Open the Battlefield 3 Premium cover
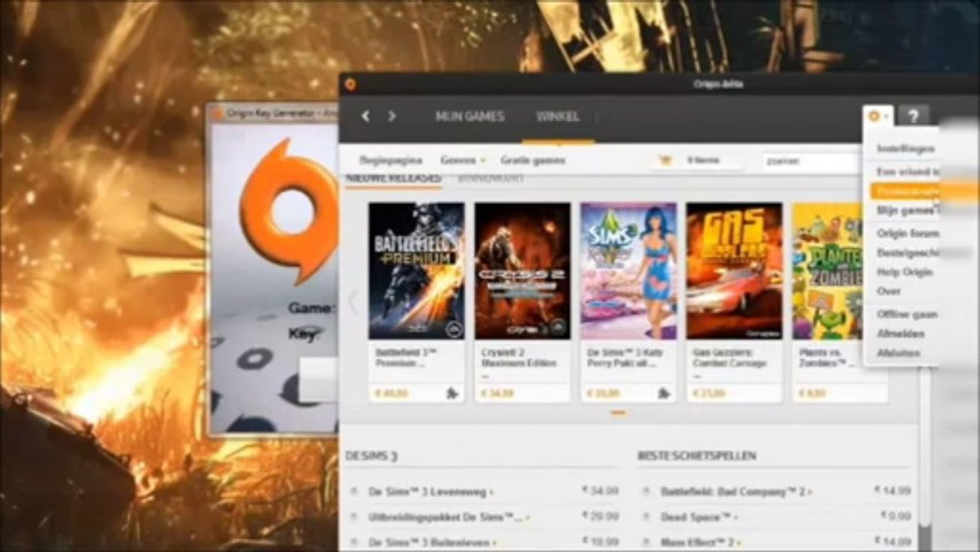 tap(416, 271)
